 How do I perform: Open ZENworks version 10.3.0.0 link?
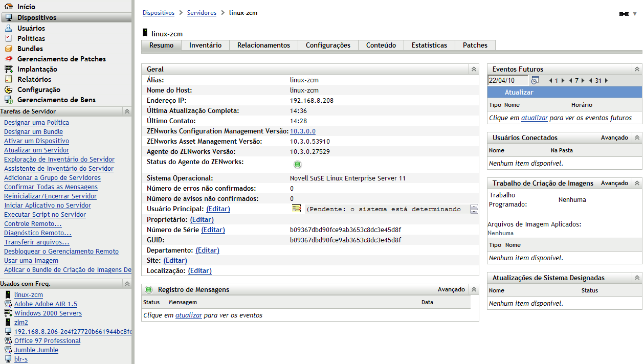pos(303,131)
